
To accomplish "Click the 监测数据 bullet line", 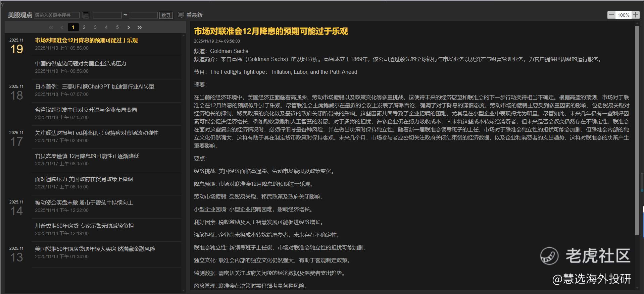I will click(270, 273).
